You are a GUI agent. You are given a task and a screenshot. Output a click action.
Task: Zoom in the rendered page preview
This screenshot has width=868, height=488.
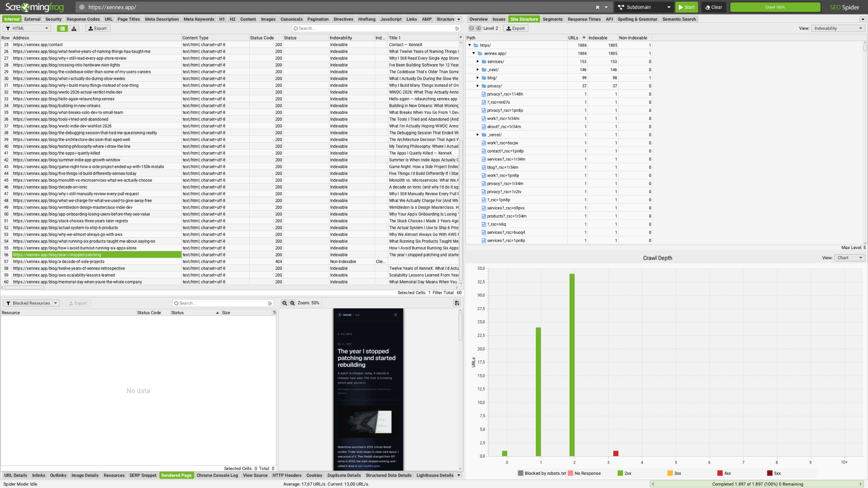pyautogui.click(x=292, y=303)
